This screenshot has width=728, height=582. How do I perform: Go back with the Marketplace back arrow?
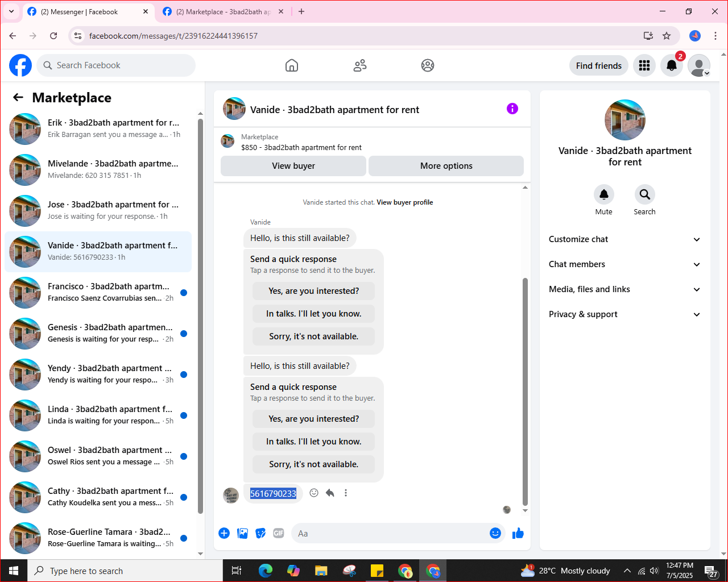pyautogui.click(x=18, y=97)
